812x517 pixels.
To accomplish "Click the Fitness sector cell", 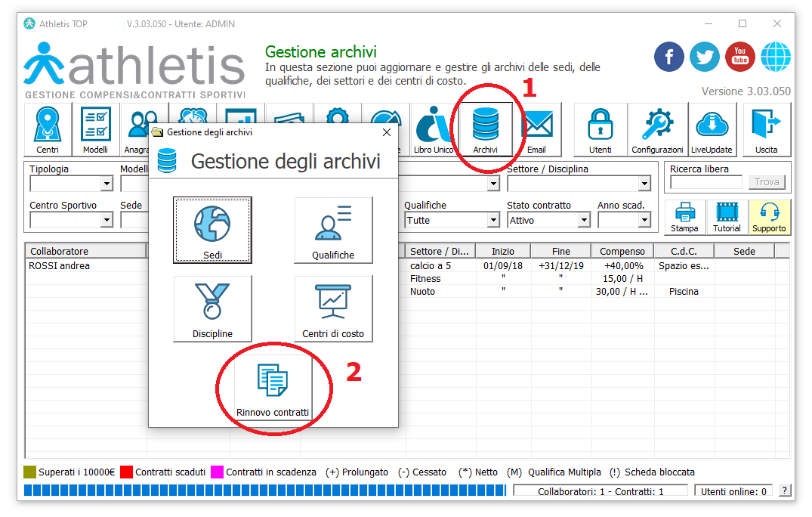I will (x=425, y=279).
